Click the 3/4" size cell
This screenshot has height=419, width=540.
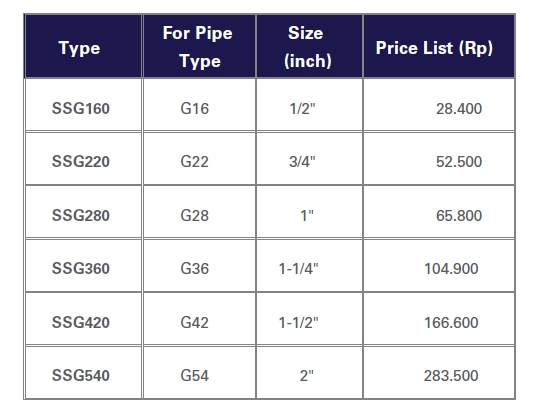309,159
